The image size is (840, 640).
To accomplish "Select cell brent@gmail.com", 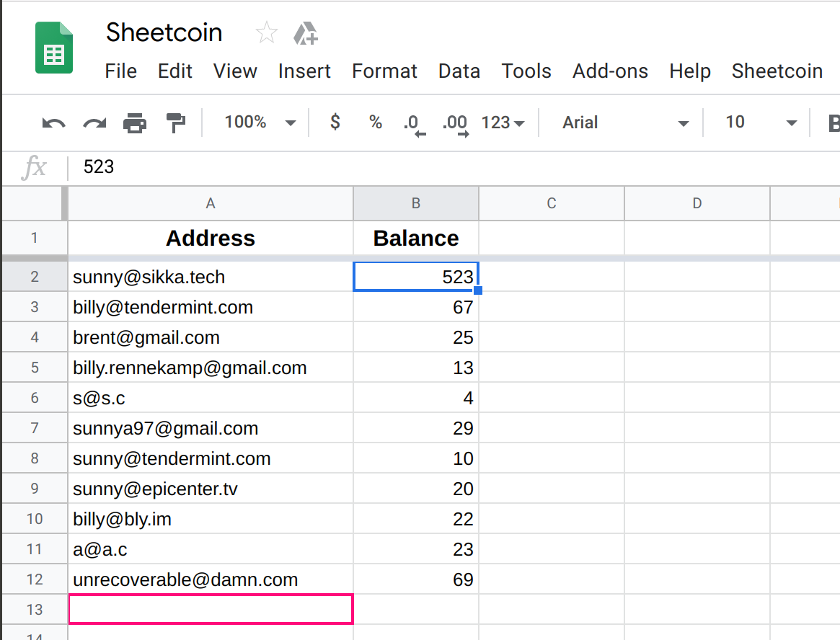I will (x=211, y=337).
